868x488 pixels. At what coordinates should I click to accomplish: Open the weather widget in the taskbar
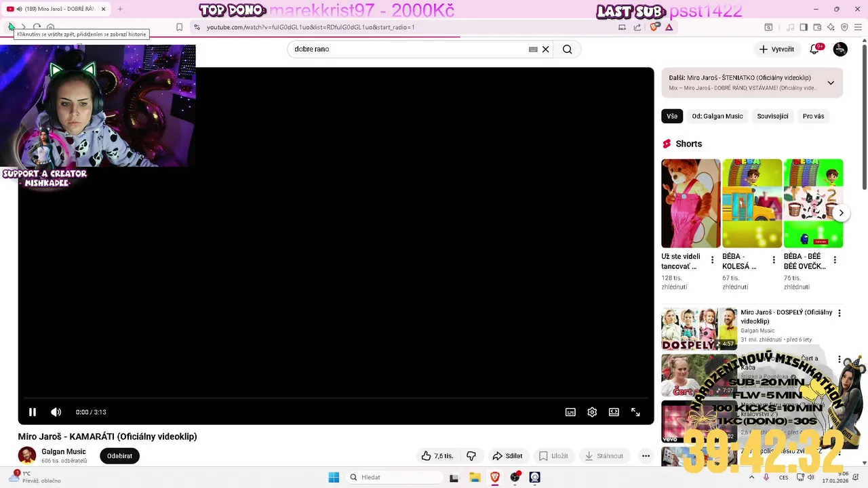tap(34, 477)
